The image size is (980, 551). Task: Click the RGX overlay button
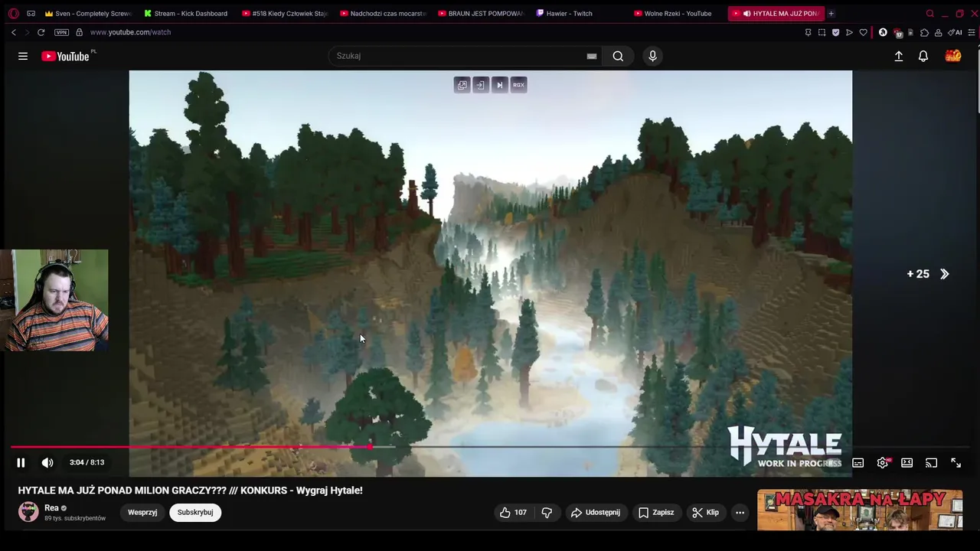(518, 85)
